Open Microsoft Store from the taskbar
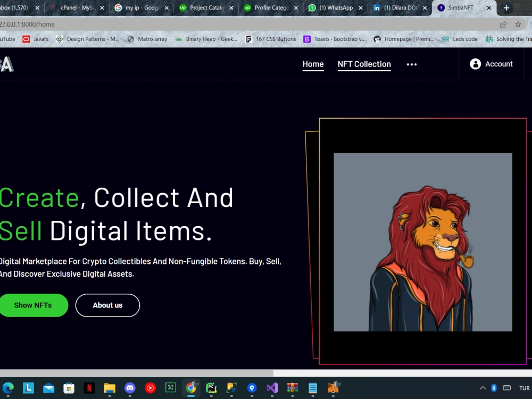 coord(69,387)
